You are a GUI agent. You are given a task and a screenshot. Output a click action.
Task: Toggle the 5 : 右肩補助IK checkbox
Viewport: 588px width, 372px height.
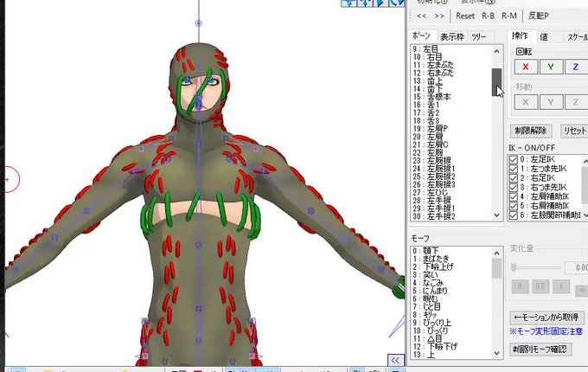coord(514,206)
